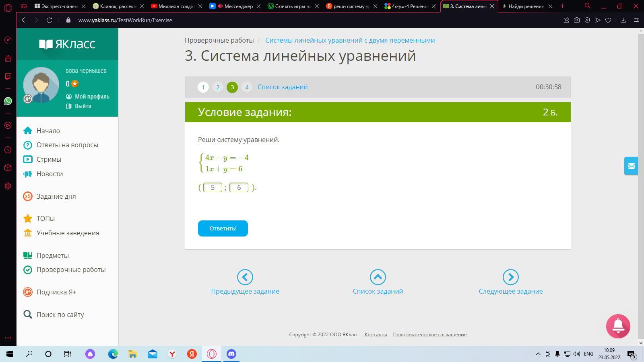Go to task number 2

tap(218, 87)
